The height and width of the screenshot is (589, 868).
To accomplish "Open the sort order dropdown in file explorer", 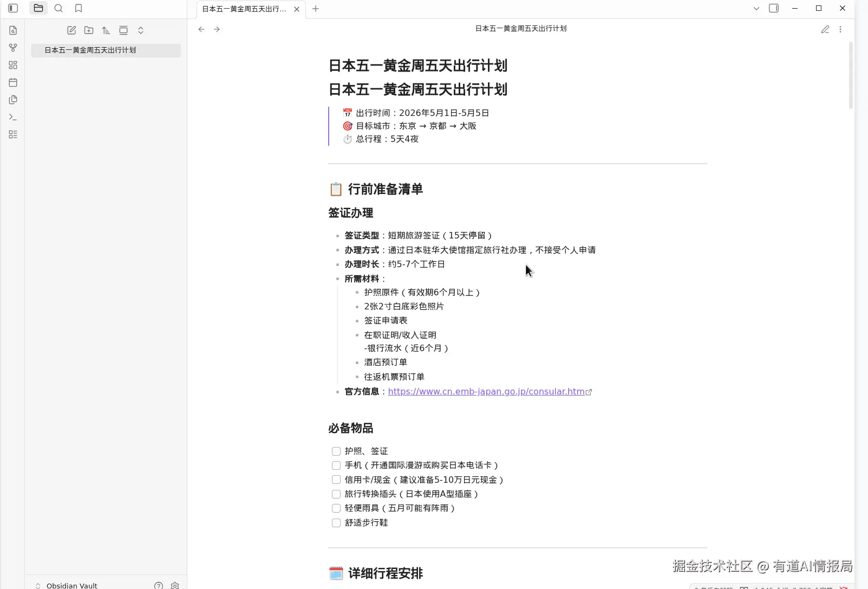I will coord(106,30).
